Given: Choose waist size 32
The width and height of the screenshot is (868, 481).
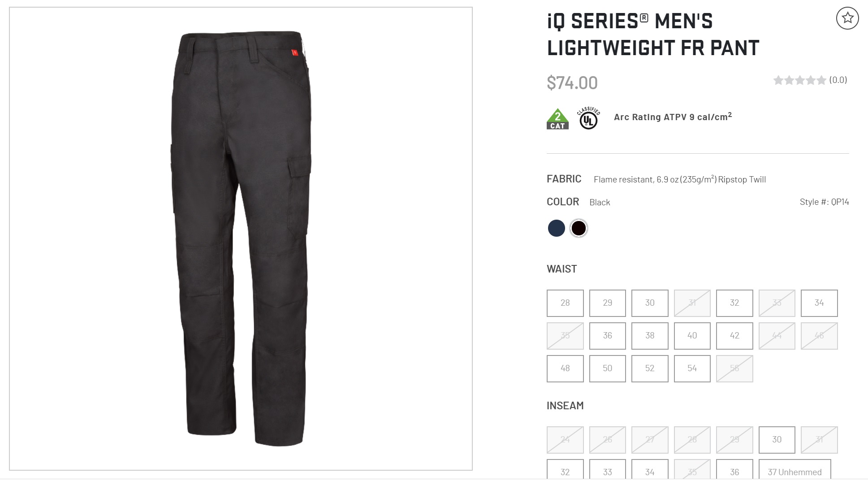Looking at the screenshot, I should (734, 303).
